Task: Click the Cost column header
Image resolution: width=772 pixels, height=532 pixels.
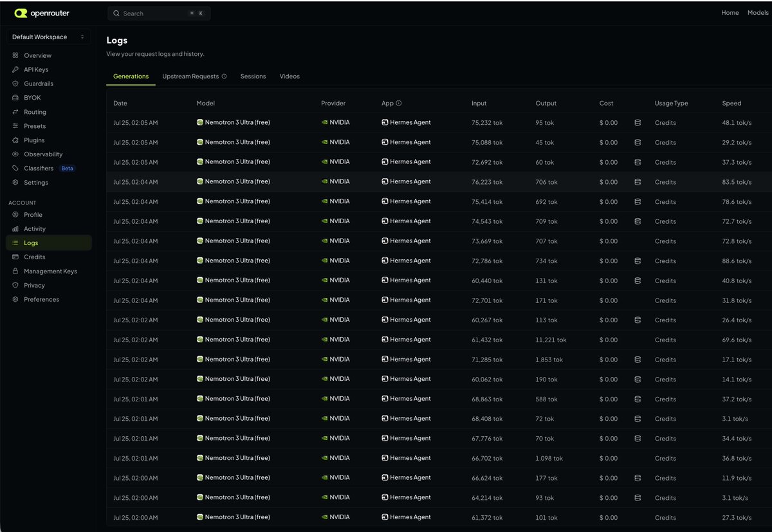Action: coord(606,103)
